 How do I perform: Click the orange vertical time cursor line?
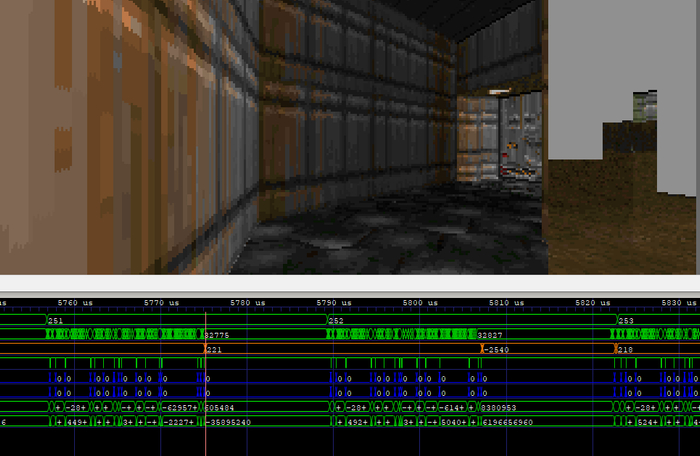pyautogui.click(x=206, y=384)
